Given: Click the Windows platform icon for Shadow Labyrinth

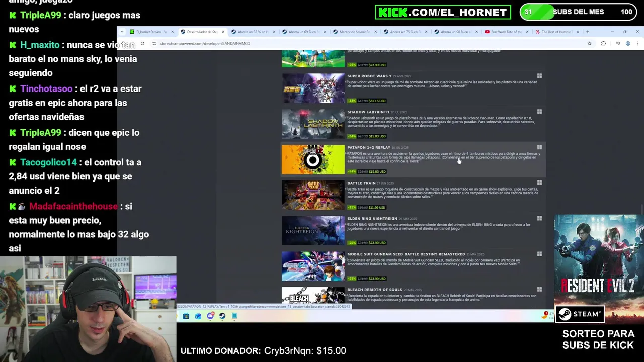Looking at the screenshot, I should 539,112.
